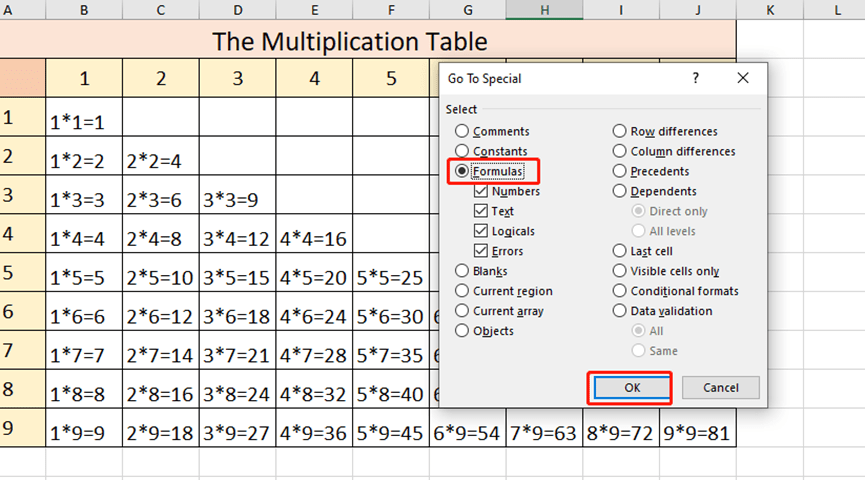Click cell containing 3*6=18
Image resolution: width=865 pixels, height=480 pixels.
click(237, 311)
